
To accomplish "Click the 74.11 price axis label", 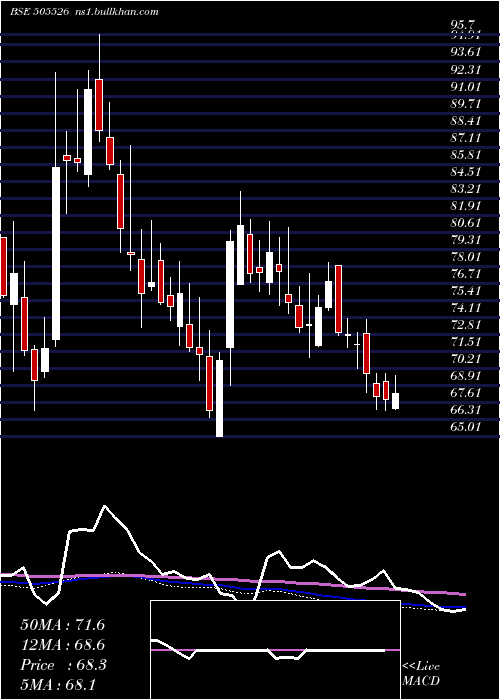I will 466,308.
